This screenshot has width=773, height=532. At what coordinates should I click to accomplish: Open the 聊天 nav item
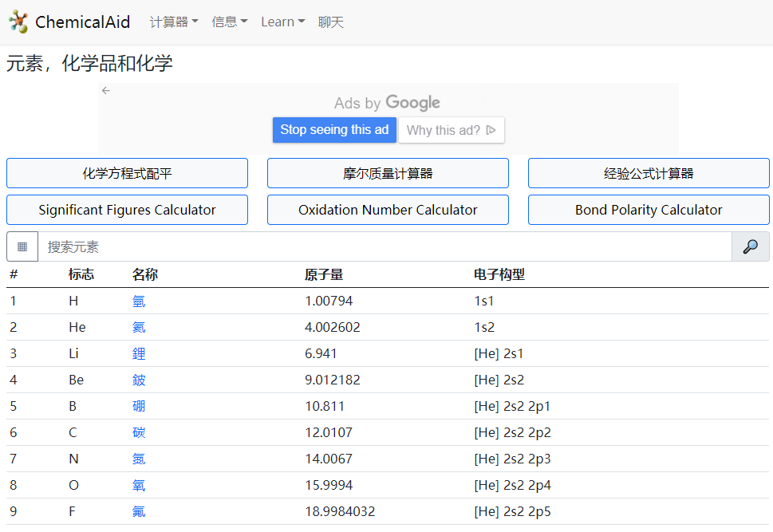click(331, 22)
